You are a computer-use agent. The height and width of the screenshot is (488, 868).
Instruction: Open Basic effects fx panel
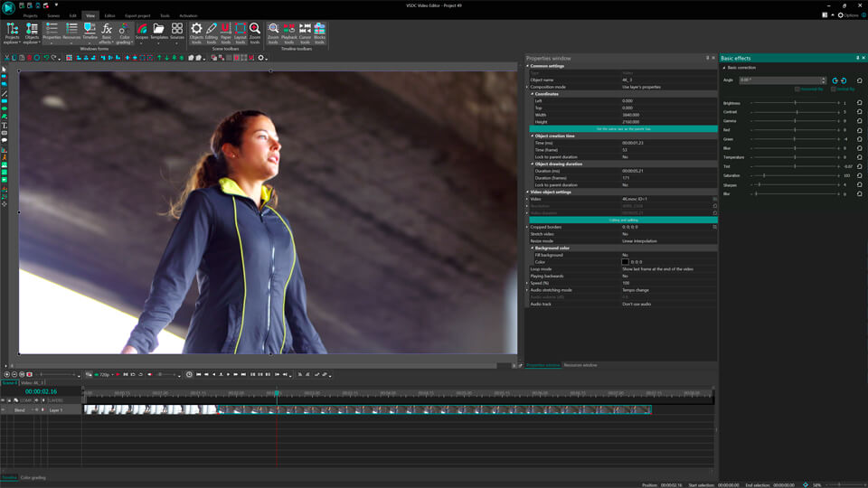click(107, 33)
